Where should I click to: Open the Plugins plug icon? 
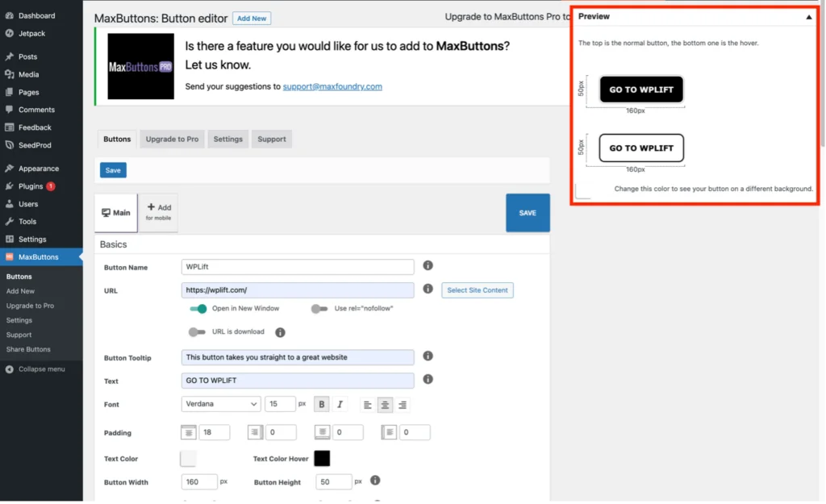point(10,186)
